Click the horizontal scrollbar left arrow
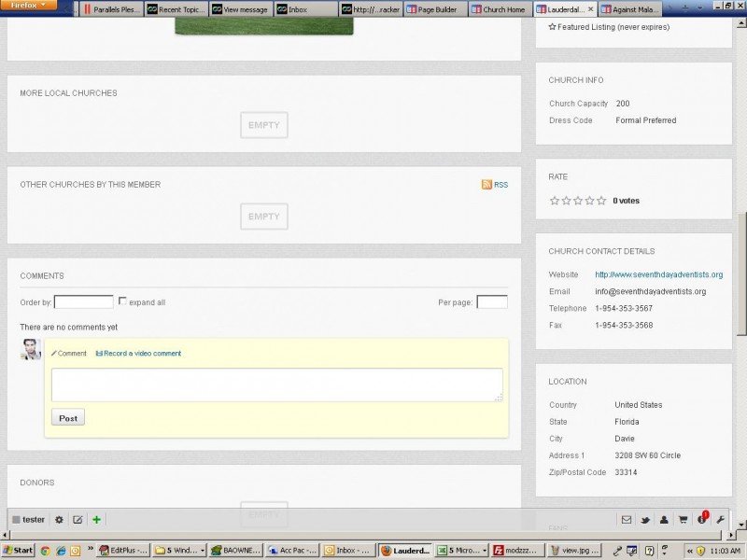This screenshot has width=747, height=560. (5, 535)
